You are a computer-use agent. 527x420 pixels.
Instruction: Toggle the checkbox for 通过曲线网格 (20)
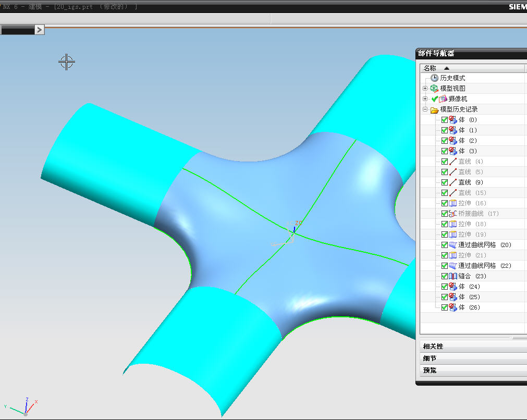click(444, 245)
